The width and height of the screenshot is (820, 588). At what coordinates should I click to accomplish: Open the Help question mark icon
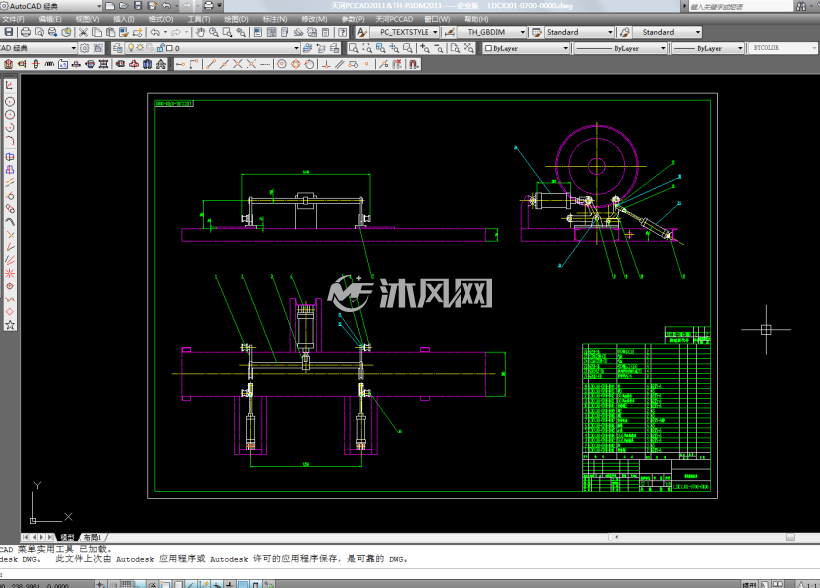pyautogui.click(x=343, y=32)
